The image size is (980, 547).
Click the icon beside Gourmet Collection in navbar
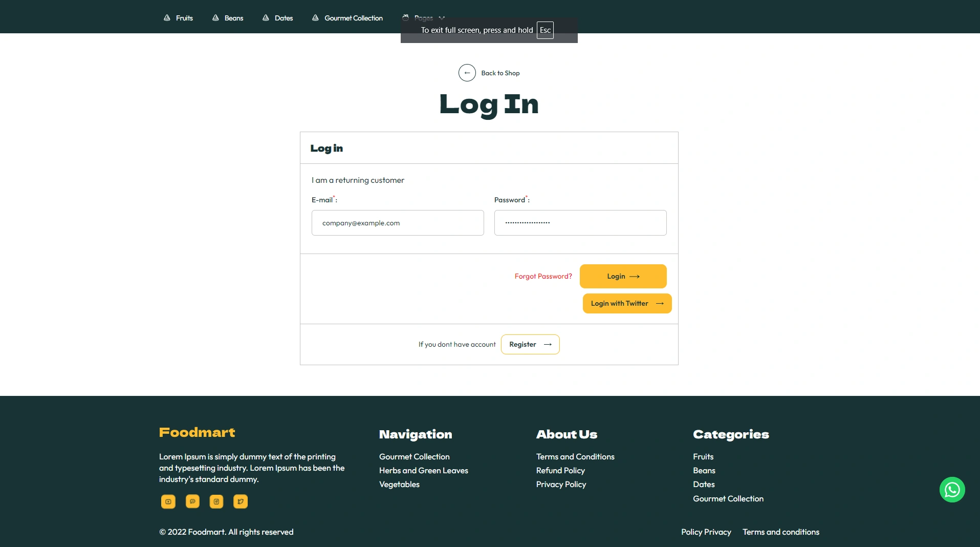point(315,18)
